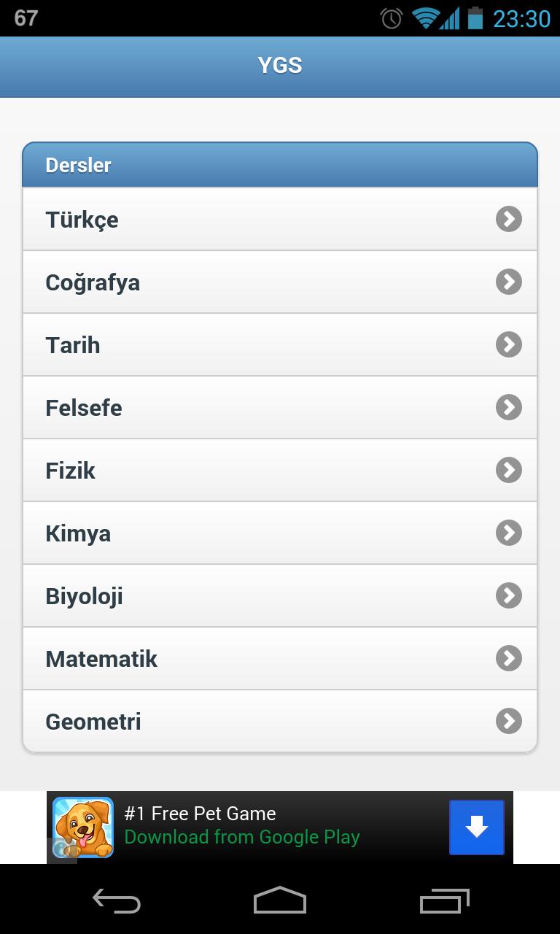
Task: Expand the Felsefe chevron arrow
Action: [509, 407]
